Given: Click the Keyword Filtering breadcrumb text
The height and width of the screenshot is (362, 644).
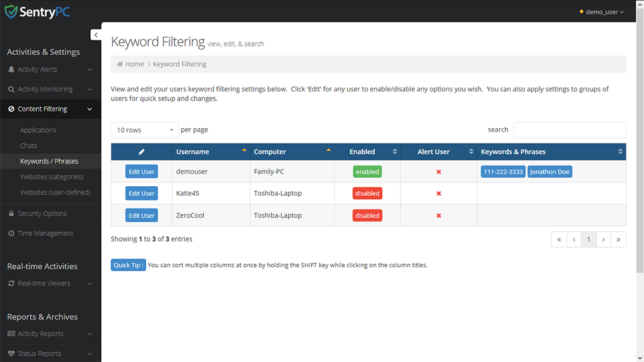Looking at the screenshot, I should click(180, 64).
